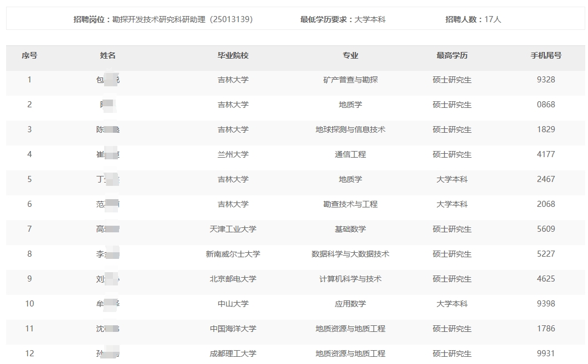Click the 招聘人数 17人 text
This screenshot has height=364, width=588.
click(x=473, y=19)
